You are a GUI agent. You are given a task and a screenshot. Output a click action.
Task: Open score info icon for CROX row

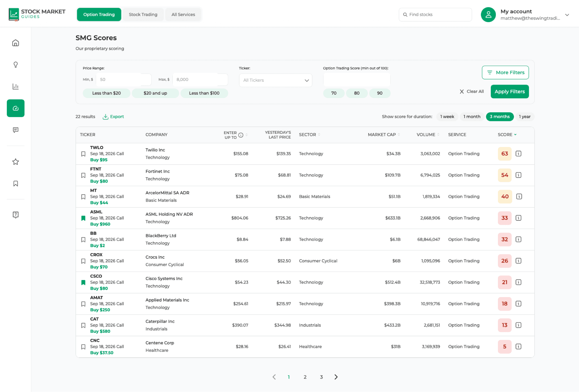[518, 261]
